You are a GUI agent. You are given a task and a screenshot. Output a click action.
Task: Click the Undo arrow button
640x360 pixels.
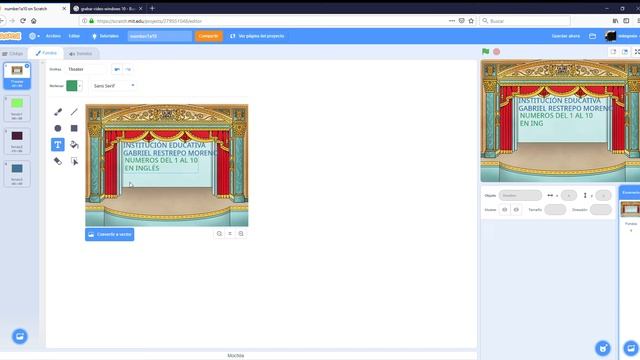117,69
